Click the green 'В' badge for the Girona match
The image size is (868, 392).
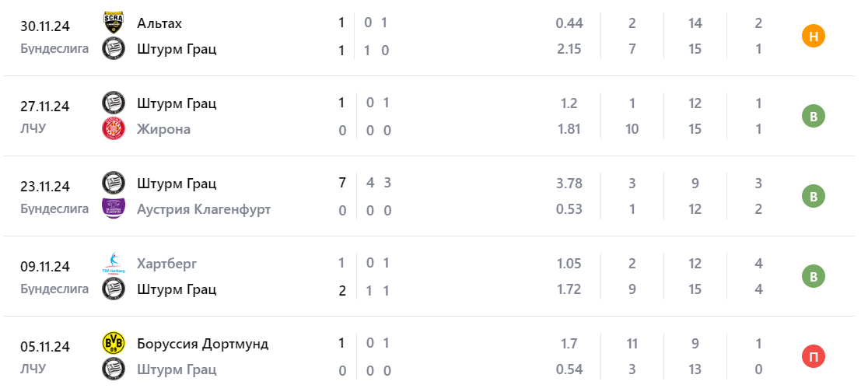814,117
